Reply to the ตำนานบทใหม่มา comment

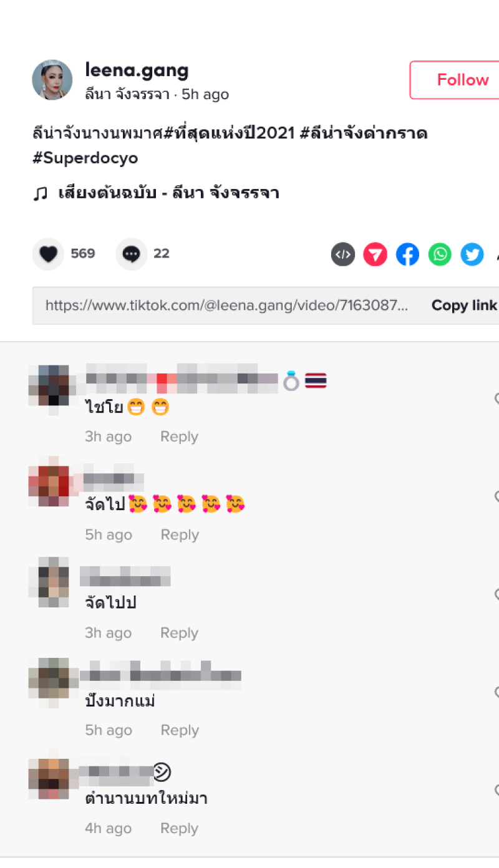[x=179, y=828]
